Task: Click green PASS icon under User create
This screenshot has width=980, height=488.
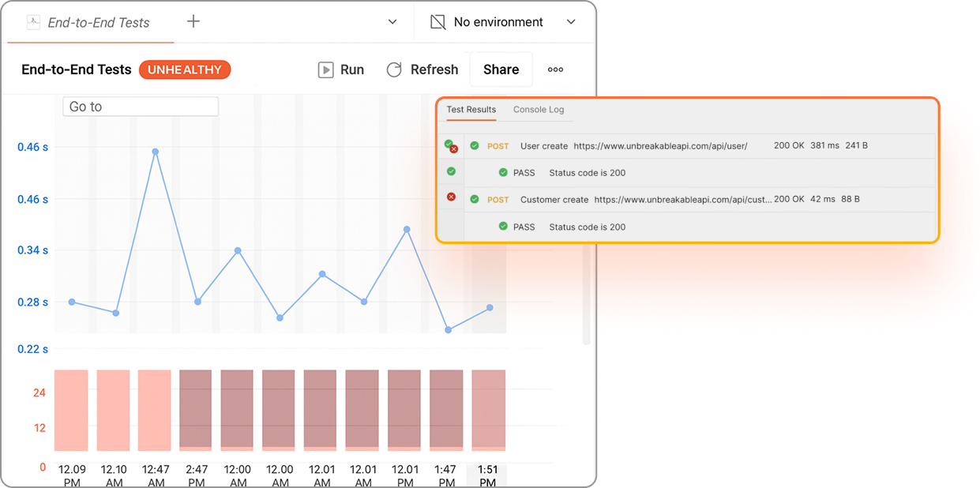Action: [503, 173]
